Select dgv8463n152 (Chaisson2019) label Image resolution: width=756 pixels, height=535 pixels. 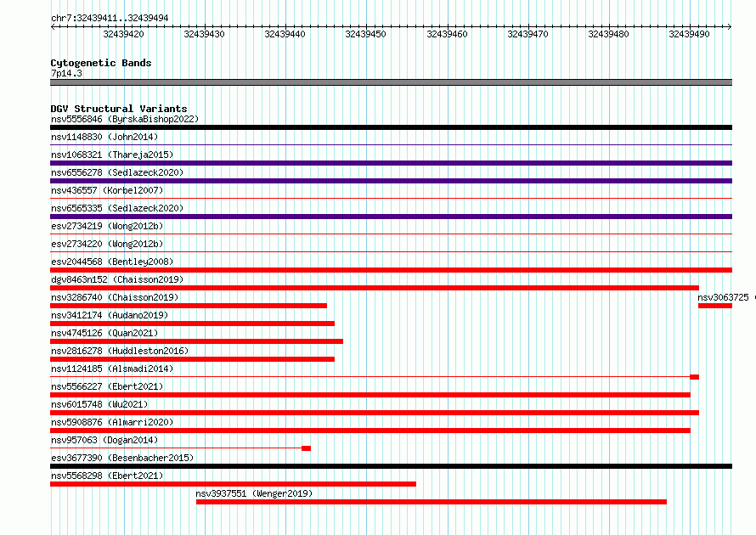tap(117, 279)
